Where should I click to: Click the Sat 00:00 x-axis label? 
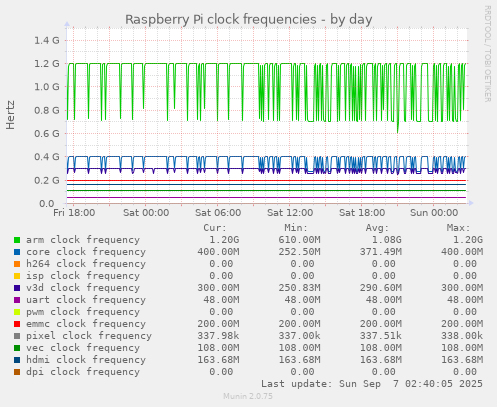pyautogui.click(x=146, y=213)
